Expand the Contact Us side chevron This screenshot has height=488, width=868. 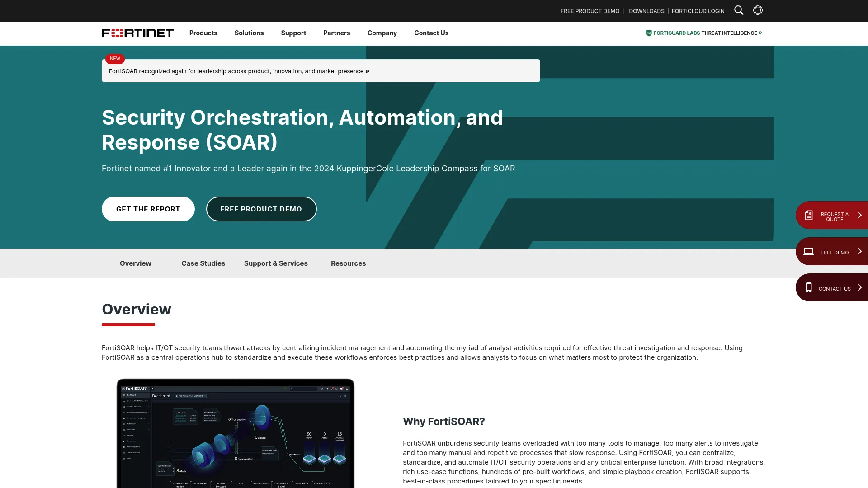[x=859, y=288]
